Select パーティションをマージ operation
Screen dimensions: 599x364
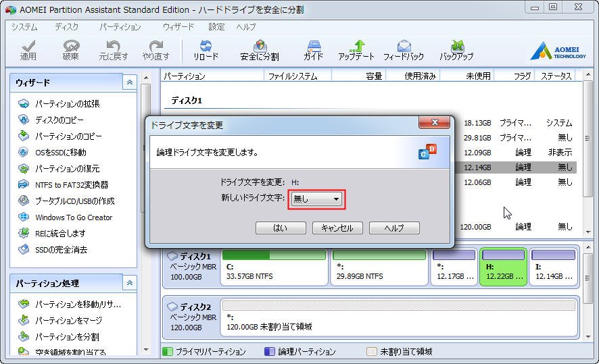tap(60, 321)
